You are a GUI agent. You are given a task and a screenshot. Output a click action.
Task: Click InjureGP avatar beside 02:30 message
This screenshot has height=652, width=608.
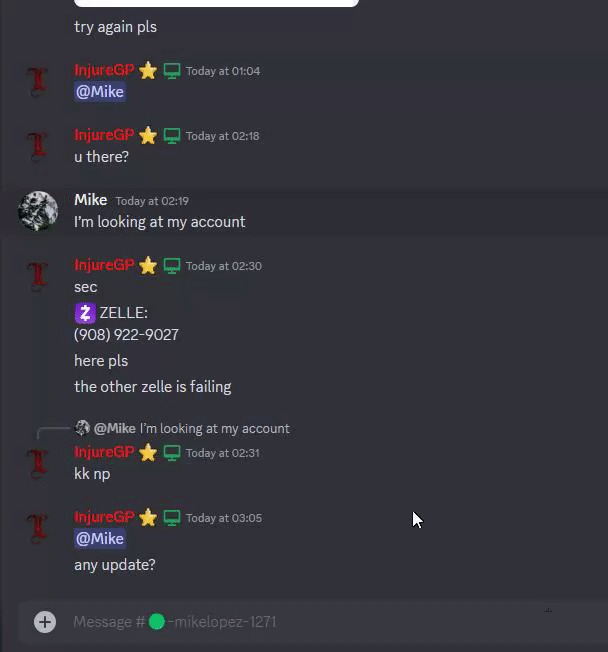pos(37,275)
